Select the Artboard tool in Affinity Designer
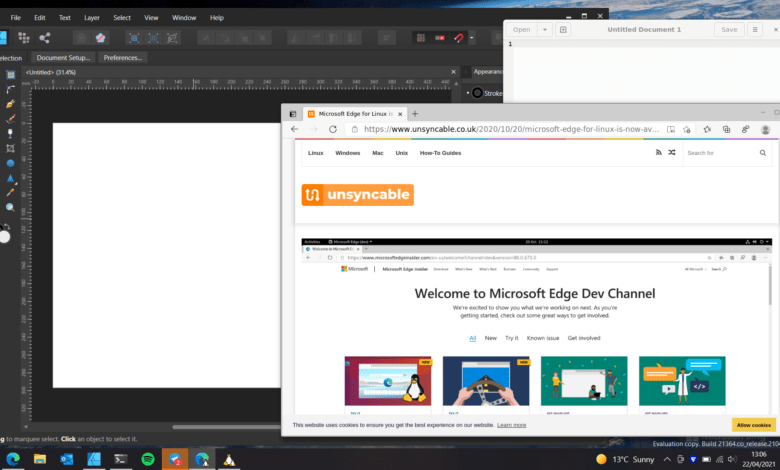780x470 pixels. click(x=10, y=75)
